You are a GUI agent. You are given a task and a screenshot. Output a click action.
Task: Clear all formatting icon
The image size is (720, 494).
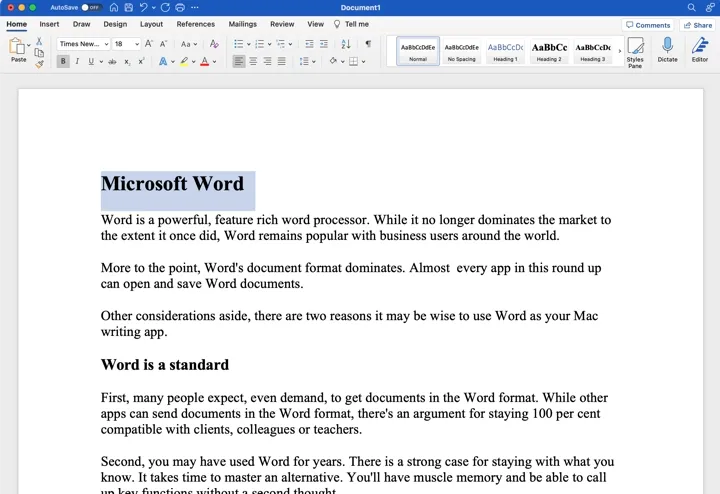214,44
